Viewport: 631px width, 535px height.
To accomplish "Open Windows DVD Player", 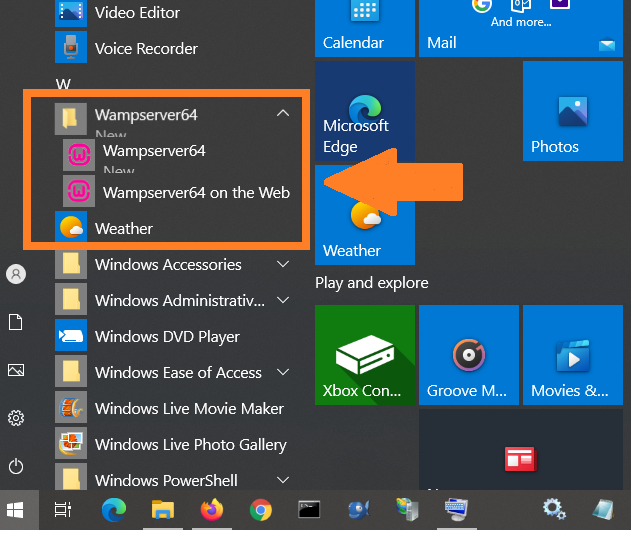I will pyautogui.click(x=166, y=337).
